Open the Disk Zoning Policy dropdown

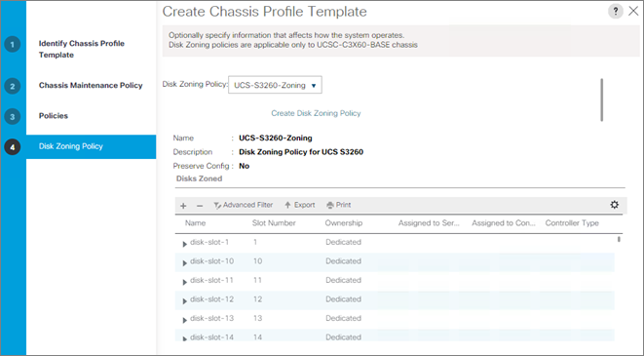275,85
